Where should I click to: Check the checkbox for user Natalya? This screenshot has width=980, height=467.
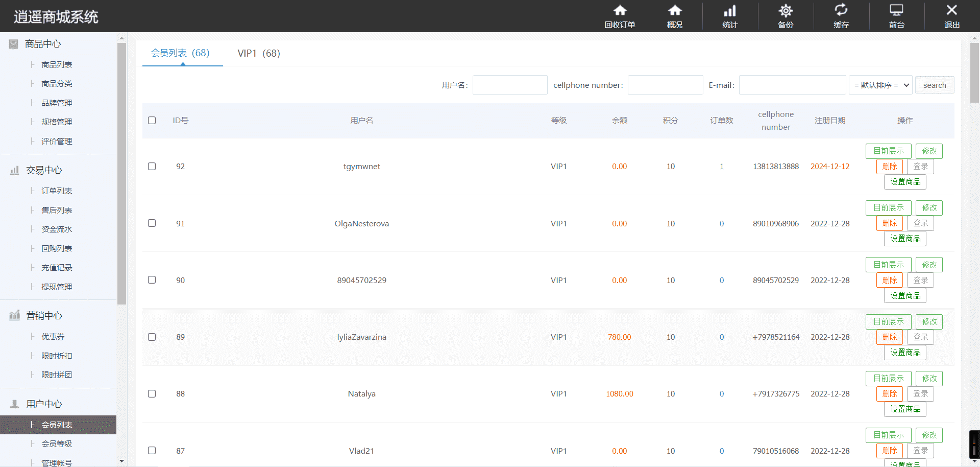[x=152, y=393]
